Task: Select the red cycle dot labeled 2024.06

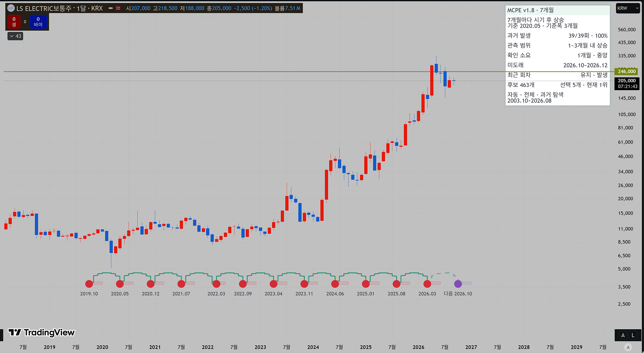Action: click(x=335, y=284)
